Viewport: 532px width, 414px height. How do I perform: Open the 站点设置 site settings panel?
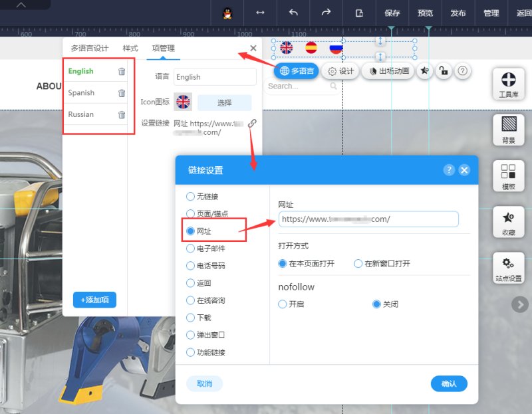[x=508, y=268]
